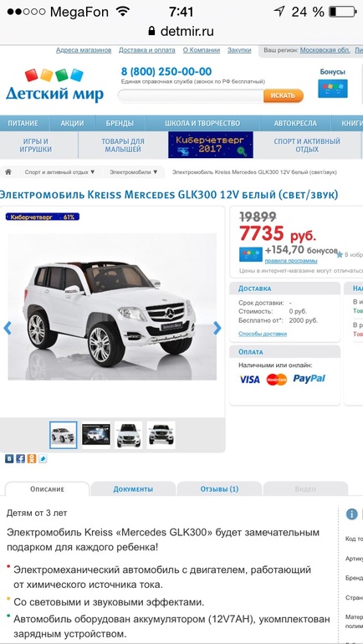Show previous product photo with left arrow
Image resolution: width=363 pixels, height=644 pixels.
coord(8,328)
